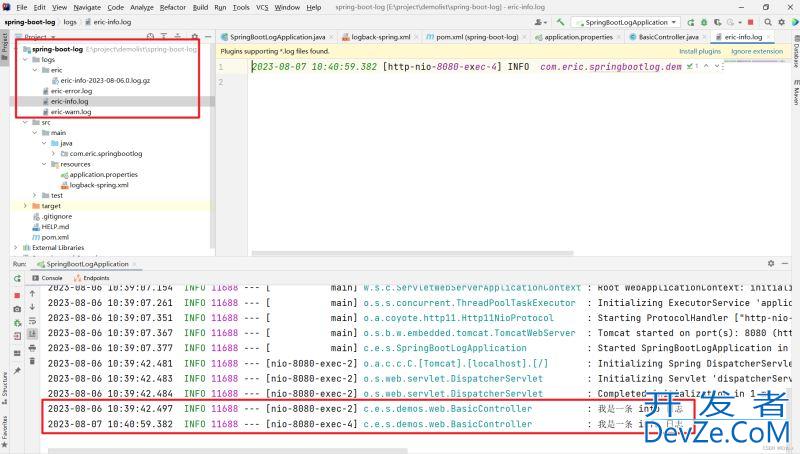Select the eric-error.log file
The image size is (800, 454).
point(71,91)
